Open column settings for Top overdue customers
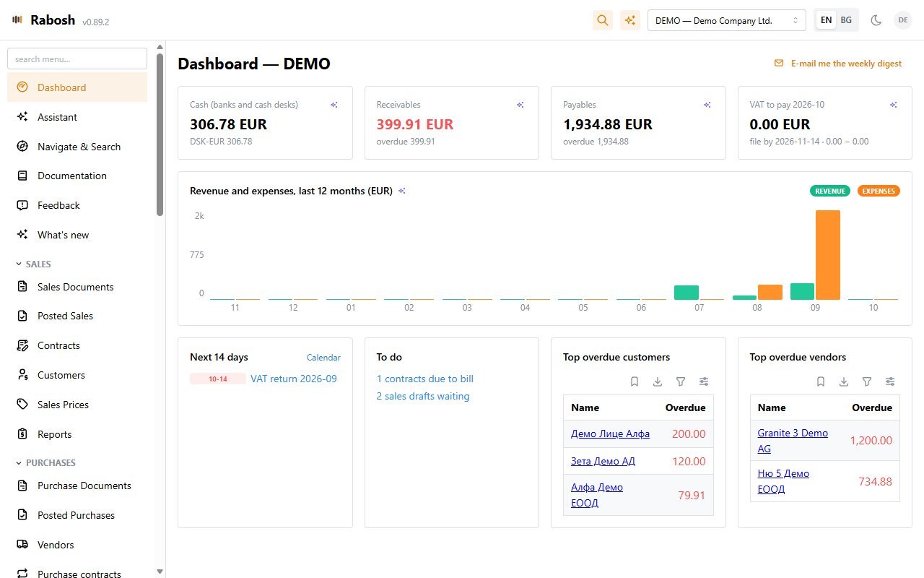The height and width of the screenshot is (578, 924). pos(704,381)
